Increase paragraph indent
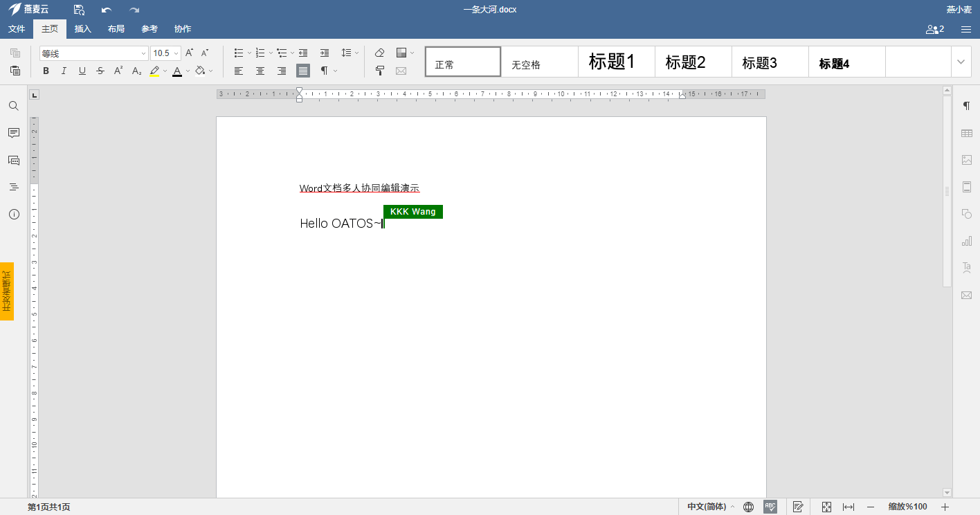Image resolution: width=980 pixels, height=515 pixels. click(325, 53)
